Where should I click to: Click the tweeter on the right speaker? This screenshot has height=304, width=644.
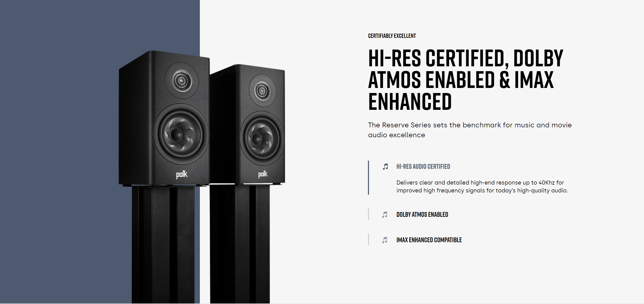click(262, 90)
